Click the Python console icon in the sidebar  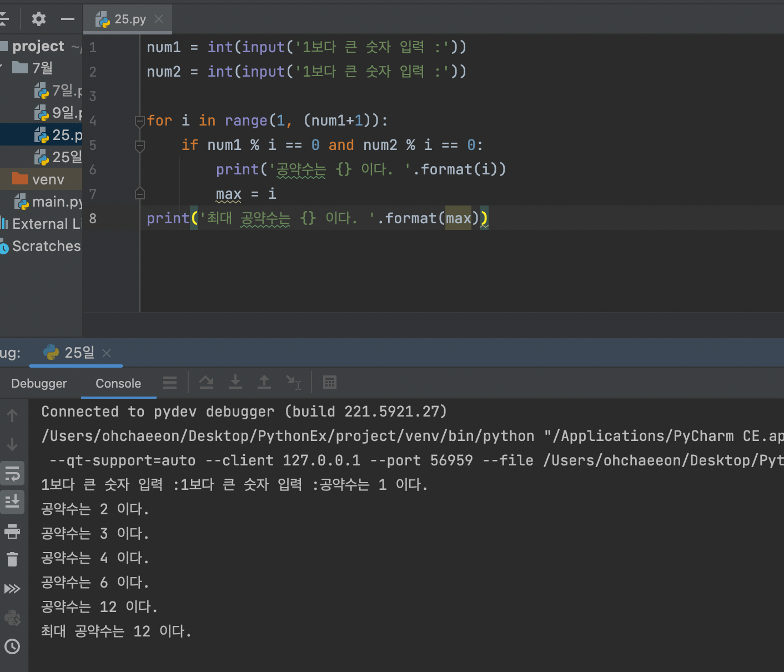[12, 618]
